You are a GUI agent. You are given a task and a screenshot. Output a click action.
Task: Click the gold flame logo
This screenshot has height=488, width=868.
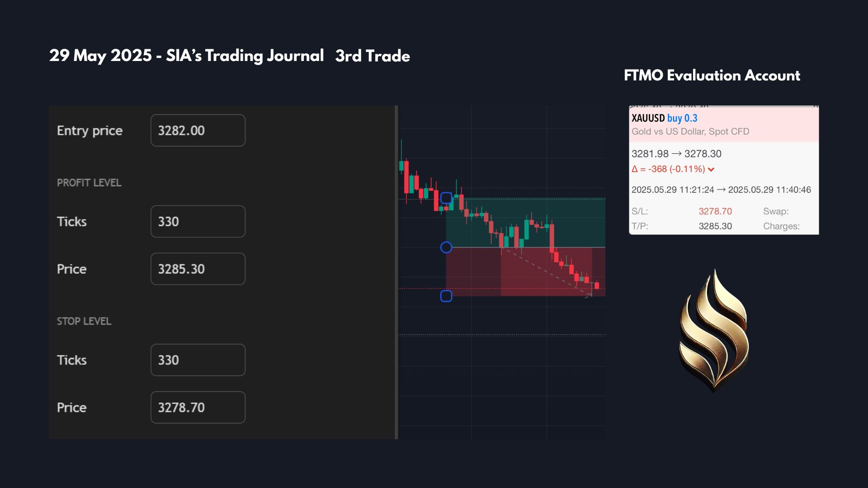click(714, 331)
